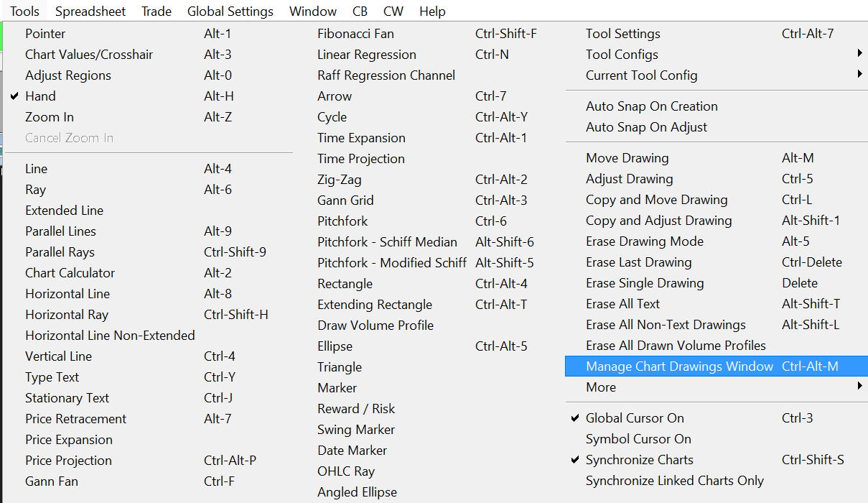Click the Chart Values/Crosshair tool
Screen dimensions: 868x503
[x=89, y=55]
